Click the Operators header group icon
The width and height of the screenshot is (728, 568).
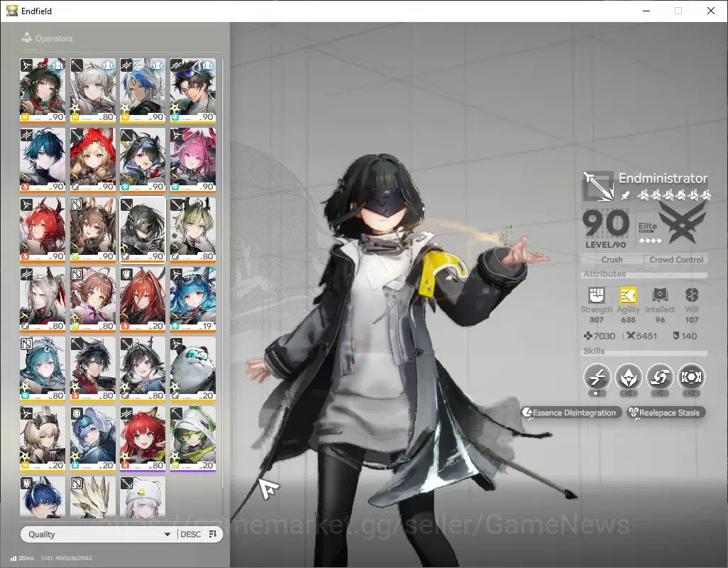pyautogui.click(x=27, y=37)
